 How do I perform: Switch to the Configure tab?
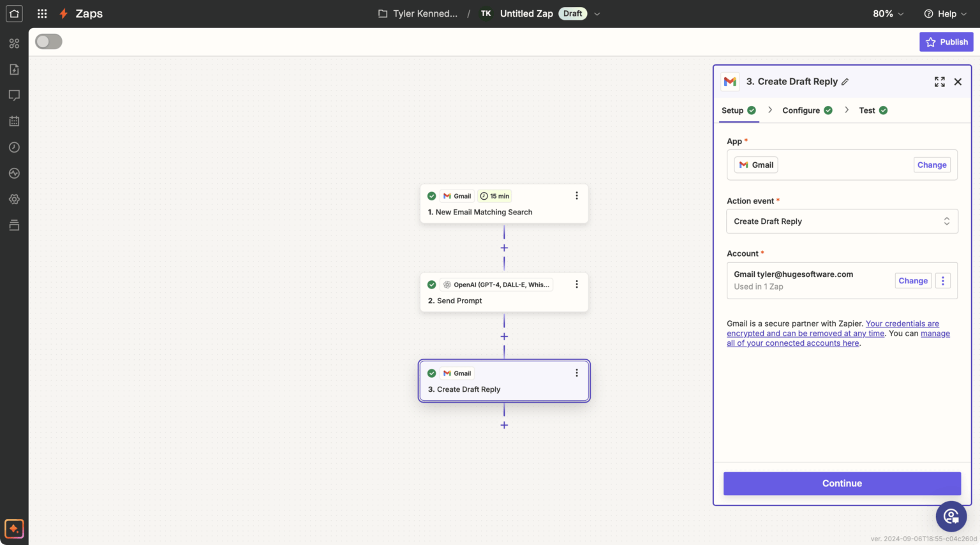(801, 110)
